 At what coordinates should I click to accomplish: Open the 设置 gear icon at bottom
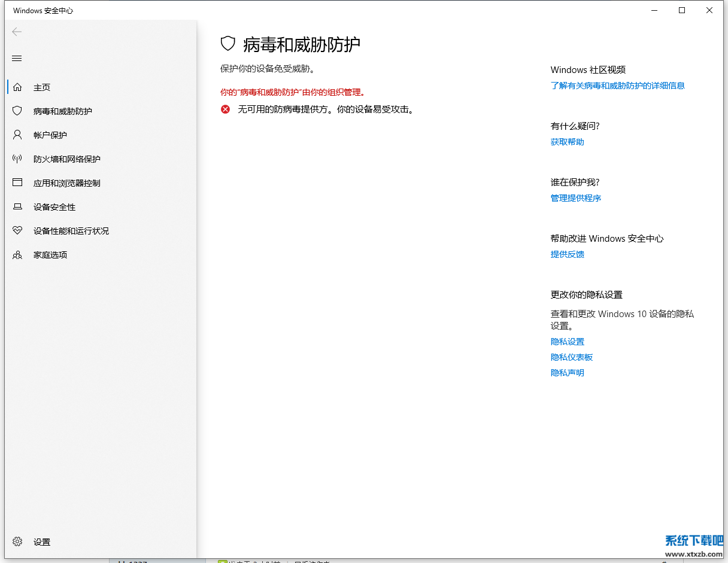tap(17, 541)
